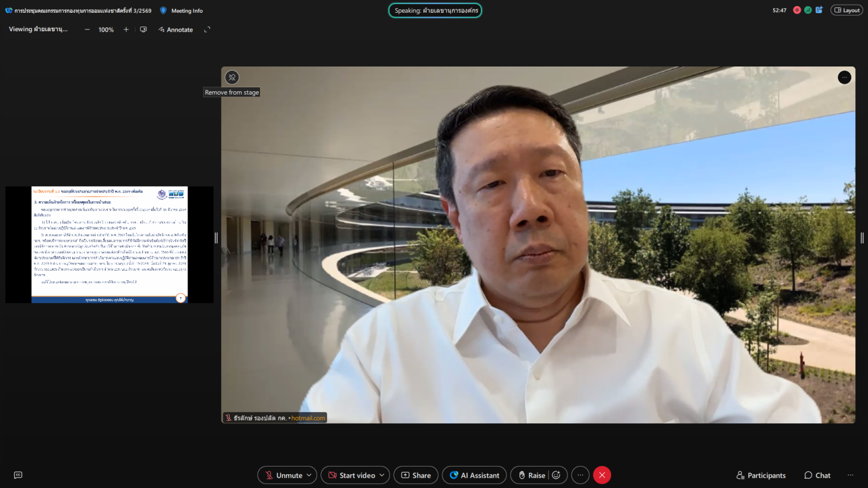Select the shared presentation slide thumbnail
Viewport: 868px width, 488px height.
pos(109,245)
